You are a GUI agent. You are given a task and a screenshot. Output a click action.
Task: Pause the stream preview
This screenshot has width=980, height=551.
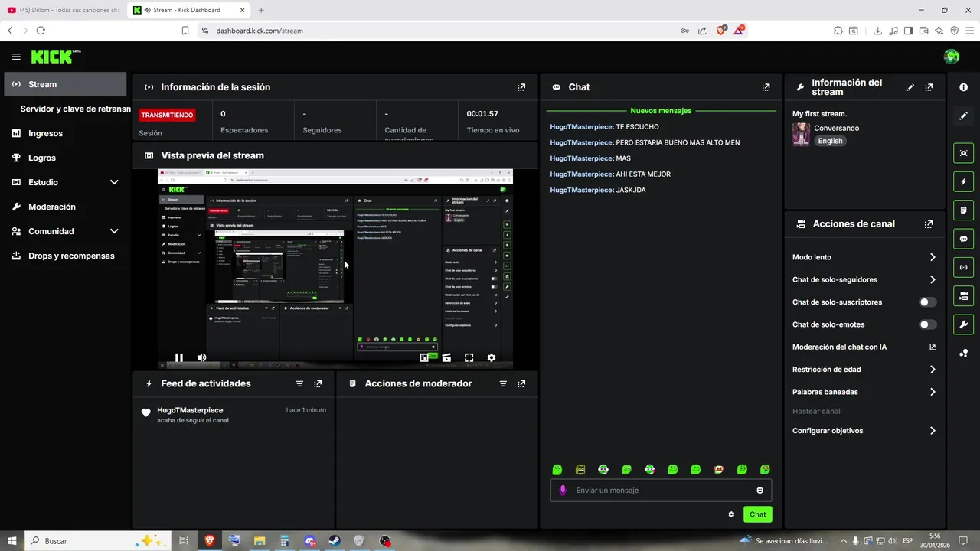[179, 357]
